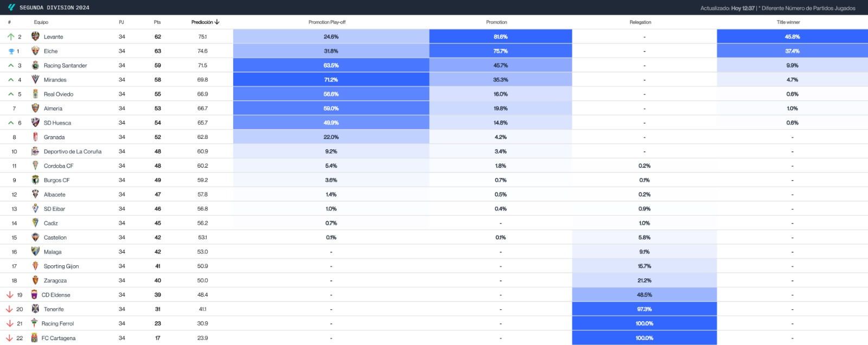Image resolution: width=868 pixels, height=345 pixels.
Task: Click the Racing Santander club crest
Action: click(35, 65)
